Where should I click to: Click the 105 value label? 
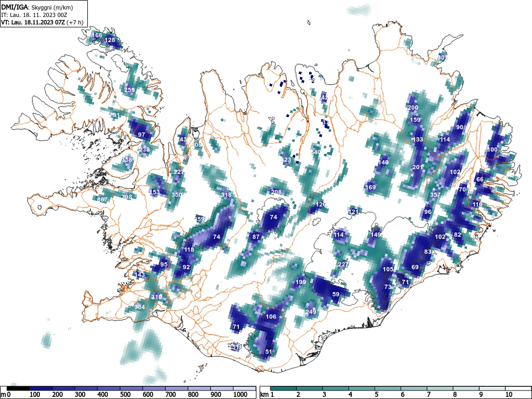[x=388, y=269]
